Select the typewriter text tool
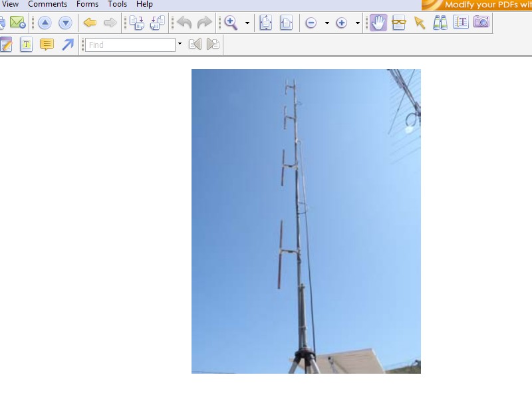 26,45
